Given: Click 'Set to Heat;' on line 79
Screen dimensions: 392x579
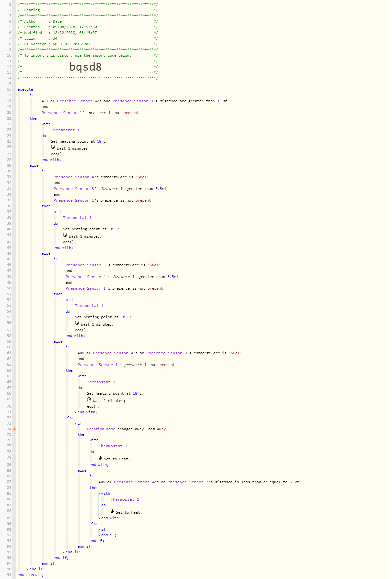Looking at the screenshot, I should (117, 459).
